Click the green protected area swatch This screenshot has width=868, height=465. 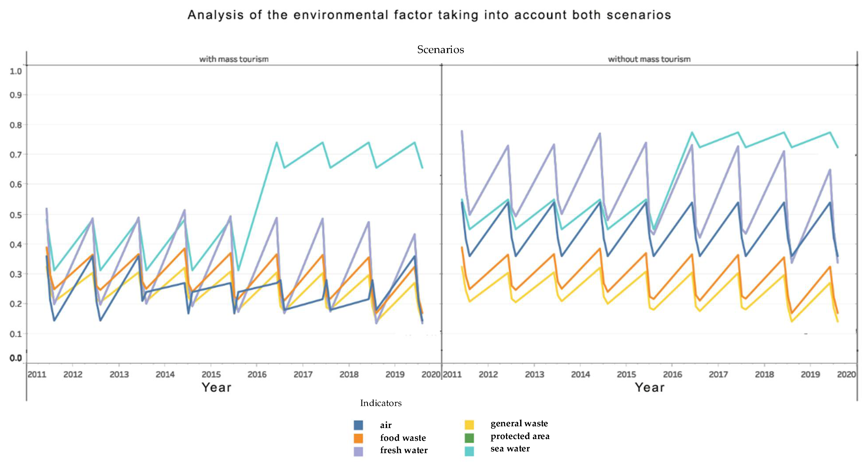[x=469, y=438]
